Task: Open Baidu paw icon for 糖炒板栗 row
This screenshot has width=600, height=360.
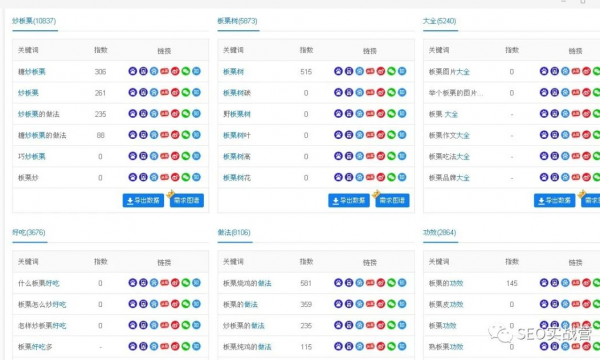Action: click(132, 71)
